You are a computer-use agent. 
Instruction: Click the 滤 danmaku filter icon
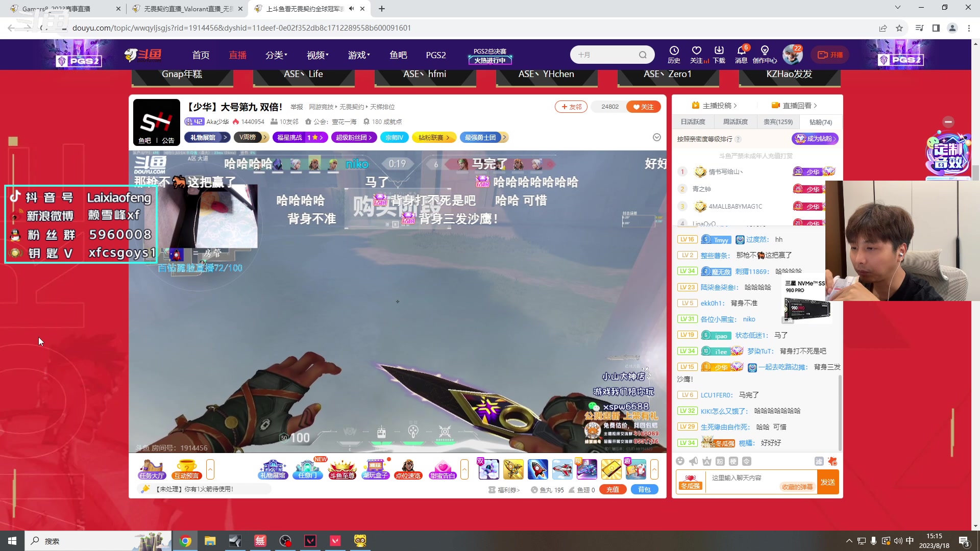pyautogui.click(x=819, y=461)
